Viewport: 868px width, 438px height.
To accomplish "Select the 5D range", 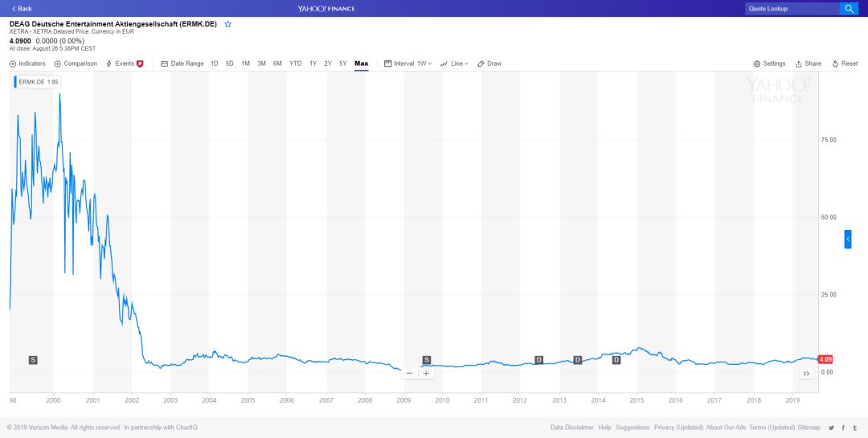I will (229, 63).
